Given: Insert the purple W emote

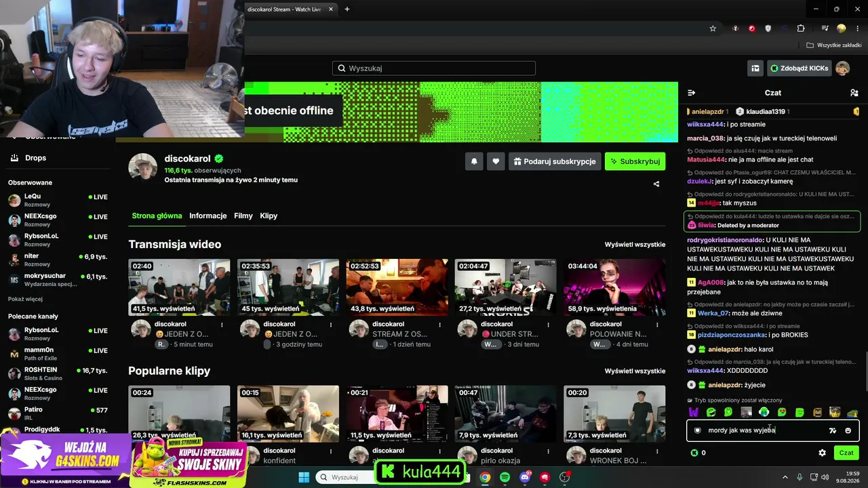Looking at the screenshot, I should click(x=694, y=412).
